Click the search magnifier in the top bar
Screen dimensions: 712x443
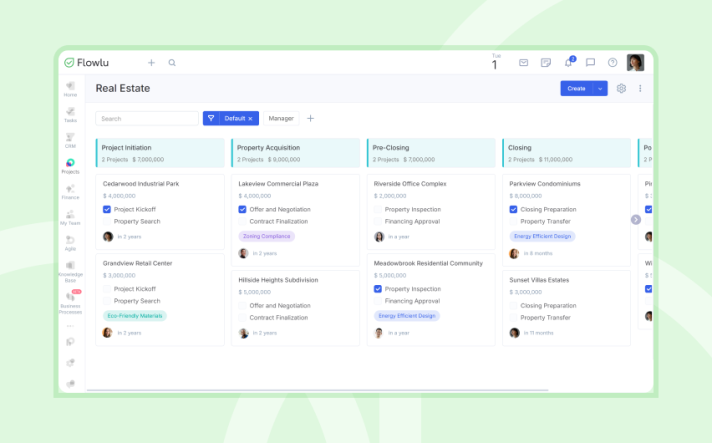point(172,62)
